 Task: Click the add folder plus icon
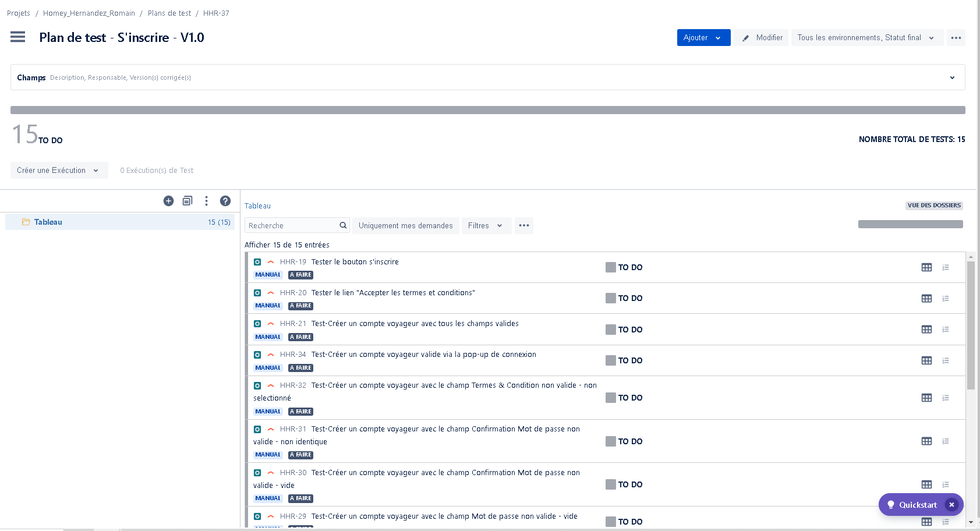[168, 201]
